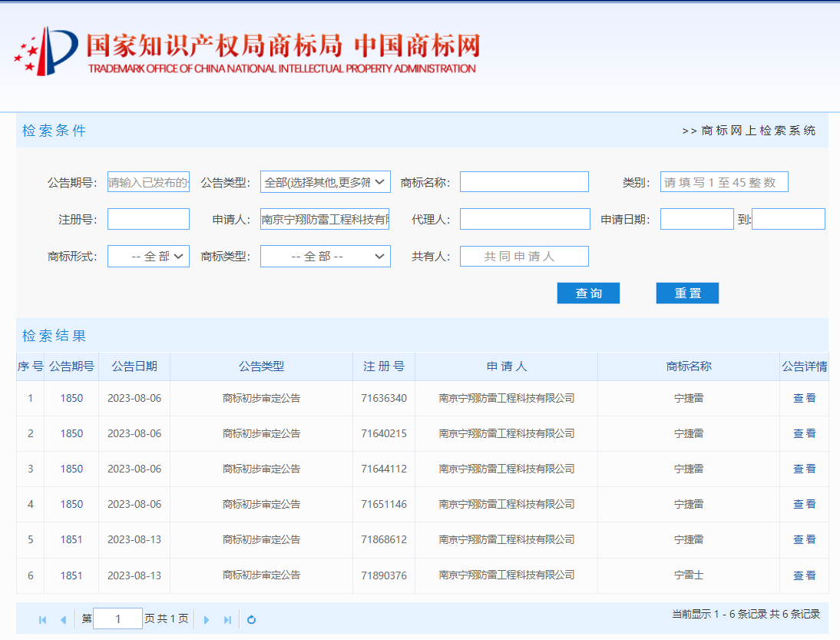Click 查看 for registration 71868612

804,540
